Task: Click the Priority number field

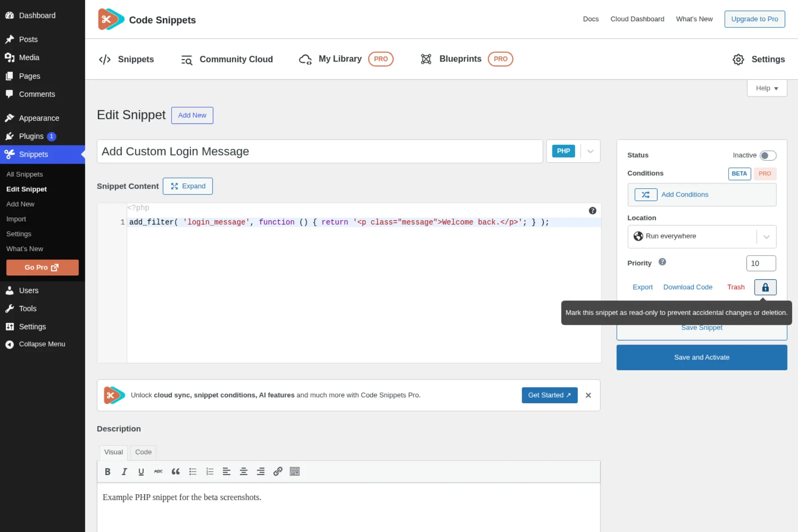Action: pyautogui.click(x=761, y=264)
